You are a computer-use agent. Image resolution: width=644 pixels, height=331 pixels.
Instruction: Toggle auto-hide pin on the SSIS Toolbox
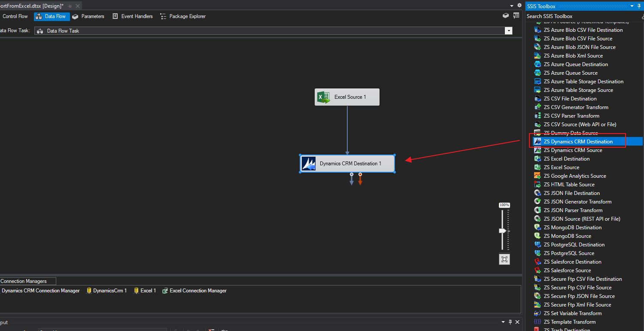click(x=640, y=6)
